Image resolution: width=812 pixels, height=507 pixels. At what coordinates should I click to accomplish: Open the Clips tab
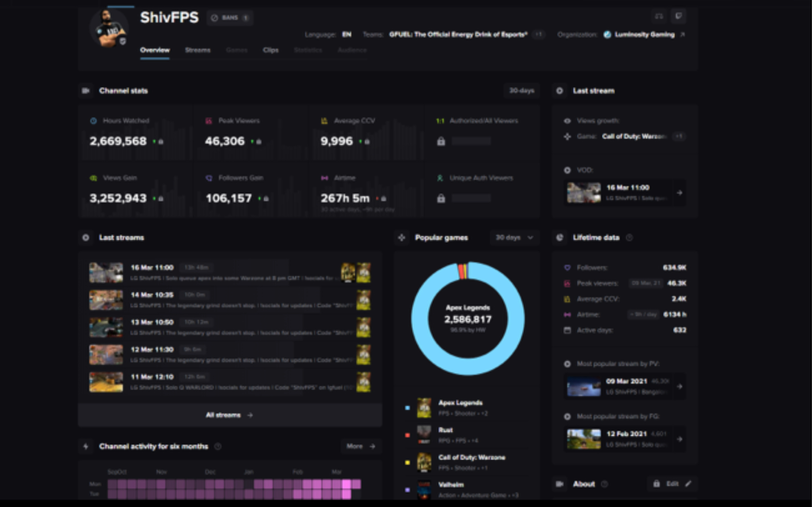pos(270,50)
